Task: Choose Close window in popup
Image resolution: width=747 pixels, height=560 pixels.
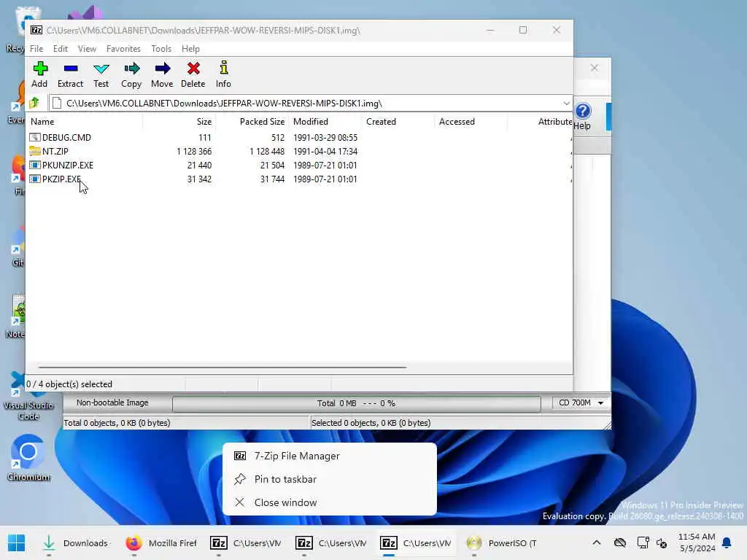Action: (x=330, y=502)
